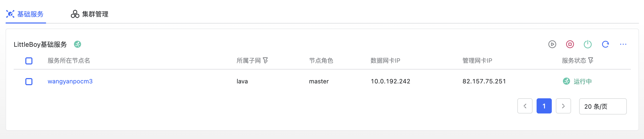Click the 基础服务 tab icon
Viewport: 644px width, 139px height.
point(10,14)
